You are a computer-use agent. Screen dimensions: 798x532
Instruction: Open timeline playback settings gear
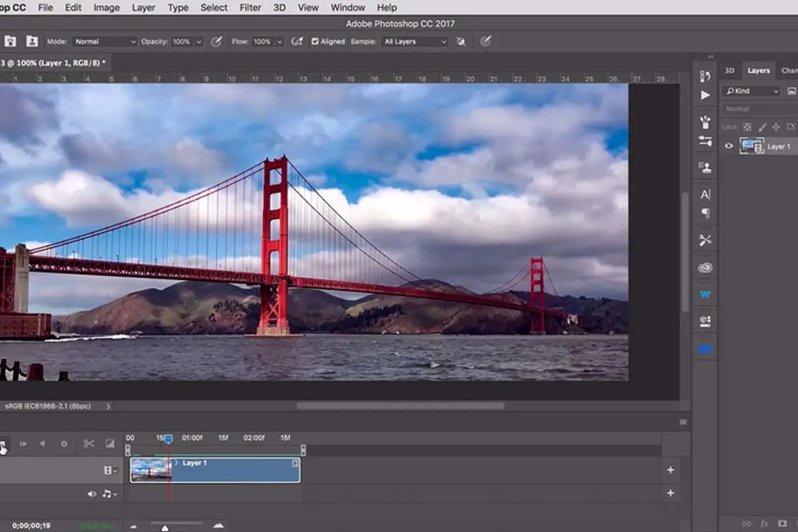(64, 444)
